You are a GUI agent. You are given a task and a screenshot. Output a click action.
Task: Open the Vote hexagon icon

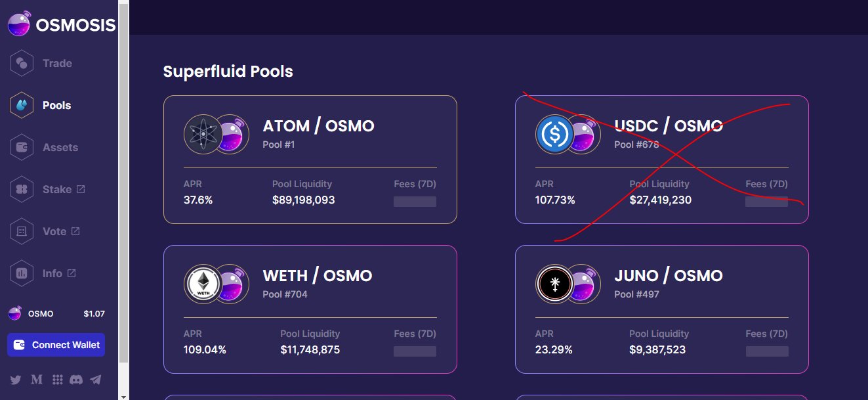click(22, 231)
